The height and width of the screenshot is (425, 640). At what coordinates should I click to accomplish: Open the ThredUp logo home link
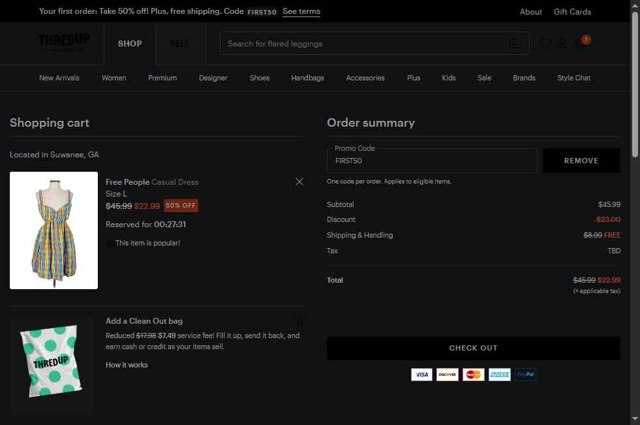pos(64,42)
